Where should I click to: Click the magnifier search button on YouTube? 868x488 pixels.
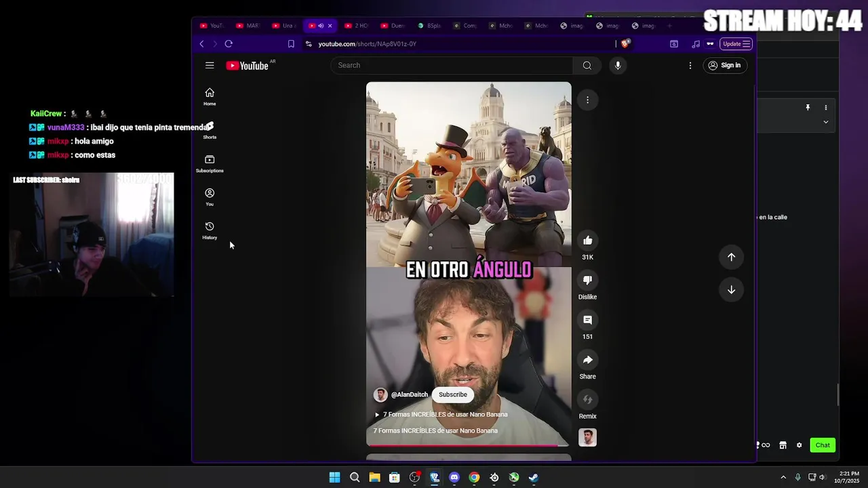point(587,65)
